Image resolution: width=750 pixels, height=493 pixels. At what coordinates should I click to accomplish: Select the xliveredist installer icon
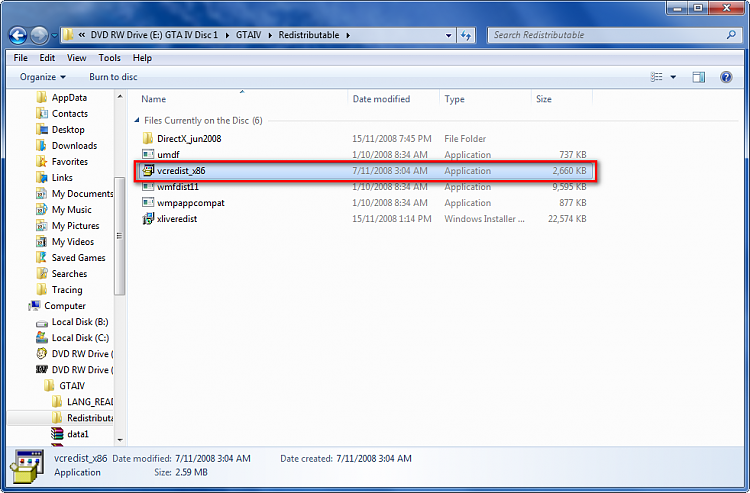tap(148, 219)
